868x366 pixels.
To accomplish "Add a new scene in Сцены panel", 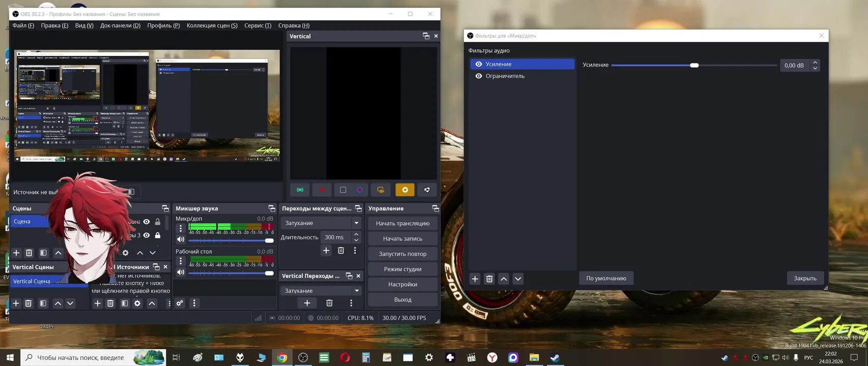I will (x=16, y=253).
